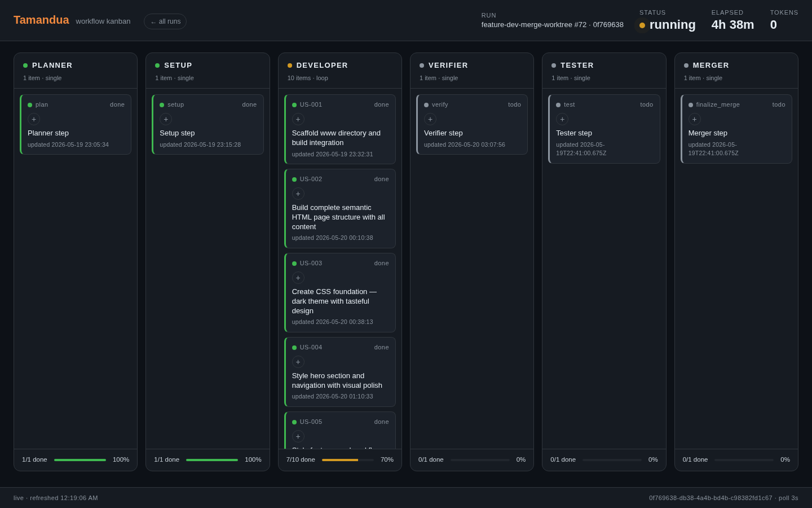Click the Tester column status dot

(x=554, y=65)
